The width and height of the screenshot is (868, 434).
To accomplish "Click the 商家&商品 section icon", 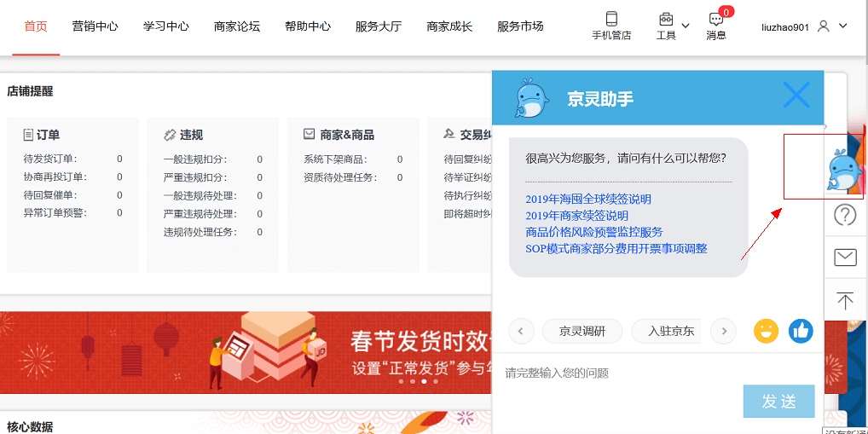I will point(310,134).
